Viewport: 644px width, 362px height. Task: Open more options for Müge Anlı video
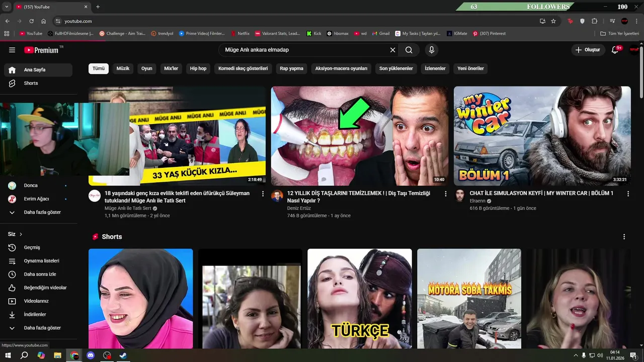pyautogui.click(x=263, y=194)
